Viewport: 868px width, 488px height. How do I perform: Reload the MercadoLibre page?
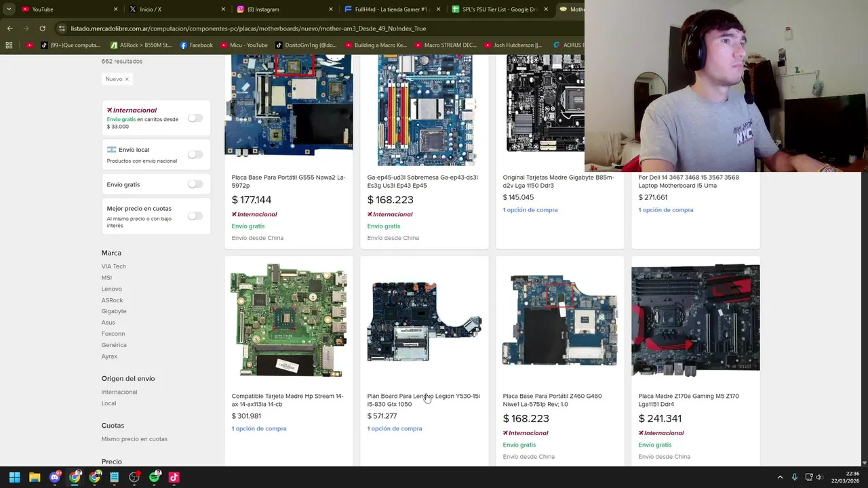(x=42, y=28)
